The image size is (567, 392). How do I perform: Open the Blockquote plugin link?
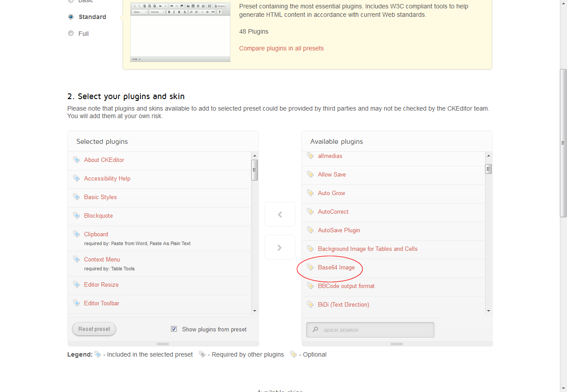point(98,215)
